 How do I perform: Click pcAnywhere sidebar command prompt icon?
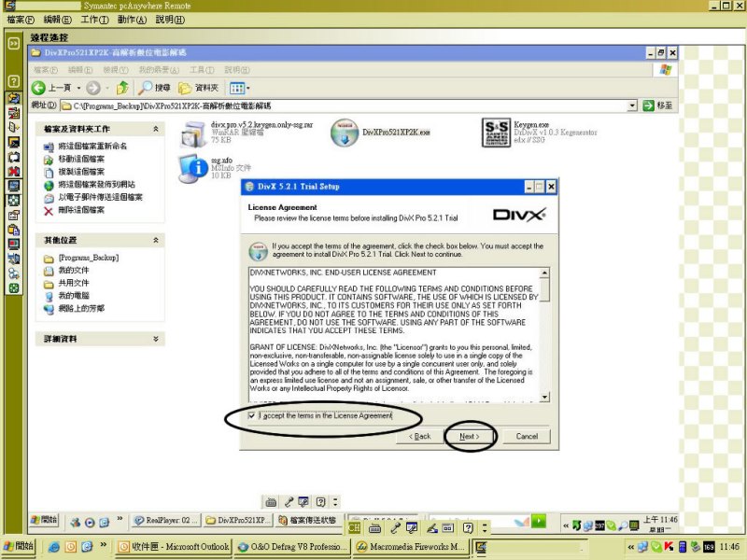click(x=13, y=142)
